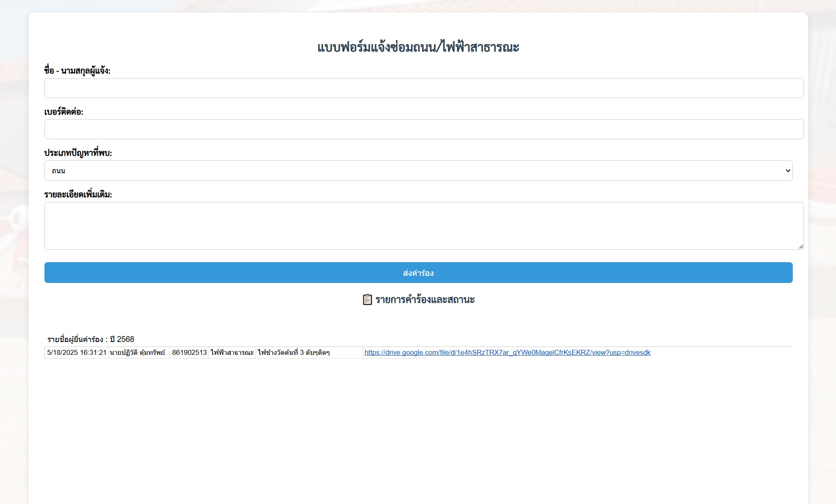The width and height of the screenshot is (836, 504).
Task: Click the ไฟข้างวัดต้นที่ 3 ดับๆติดๆ detail cell
Action: 293,352
